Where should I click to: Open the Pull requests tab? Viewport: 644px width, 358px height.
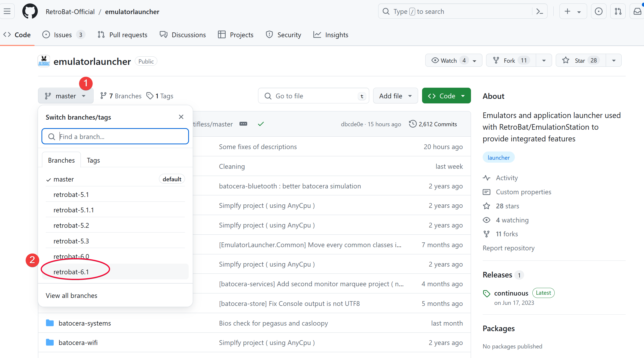122,35
